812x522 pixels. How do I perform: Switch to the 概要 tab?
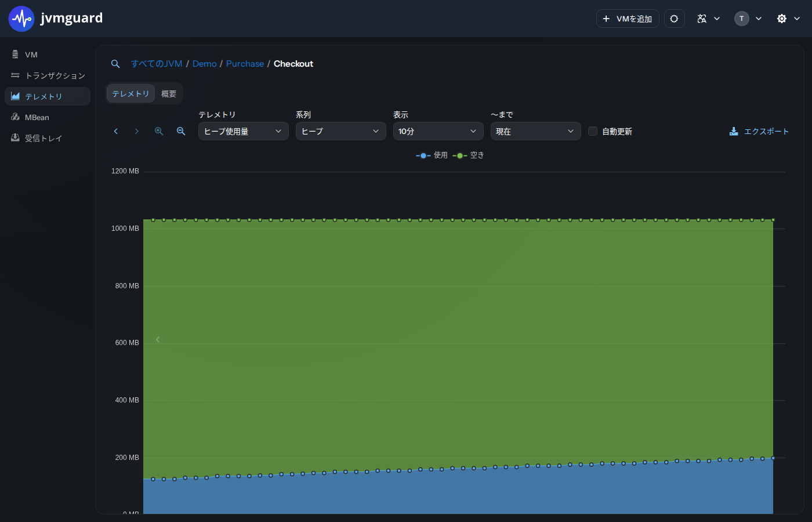(x=169, y=93)
